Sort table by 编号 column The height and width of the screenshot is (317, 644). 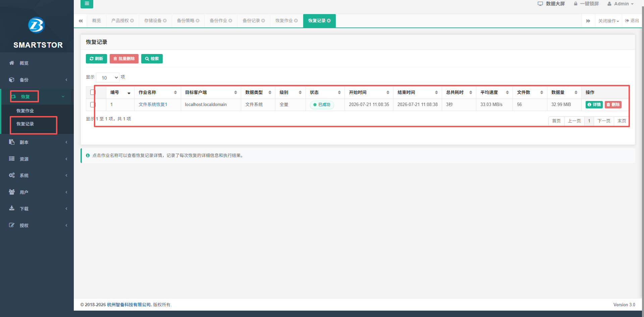coord(120,93)
